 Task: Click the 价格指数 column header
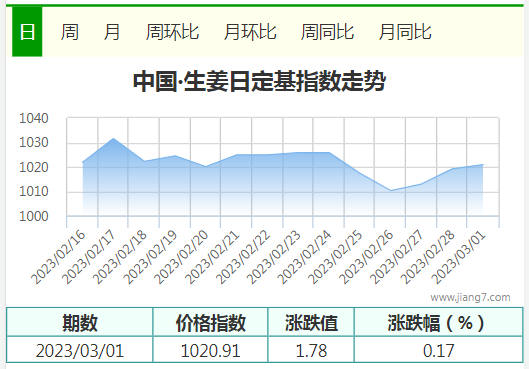pos(211,323)
